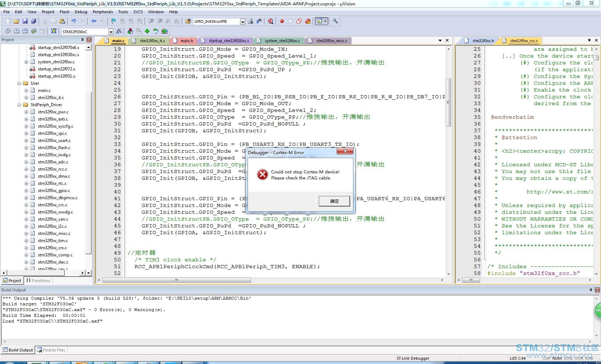
Task: Expand stm32f0xx_gpio.c tree node
Action: 26,191
